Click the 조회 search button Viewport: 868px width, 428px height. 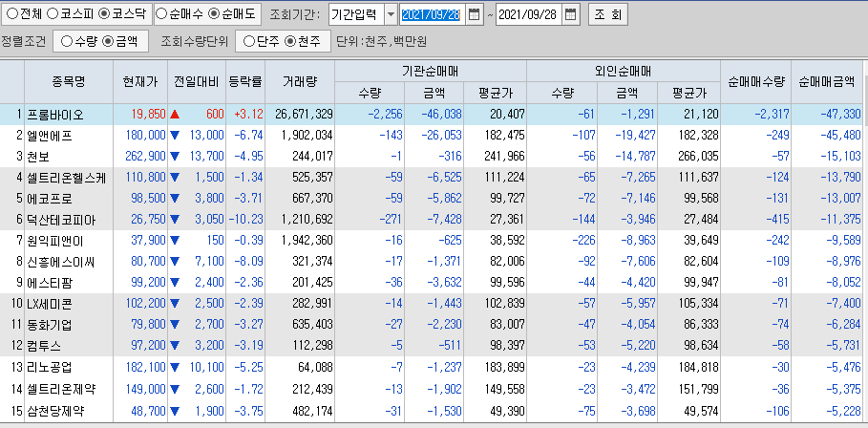point(607,15)
